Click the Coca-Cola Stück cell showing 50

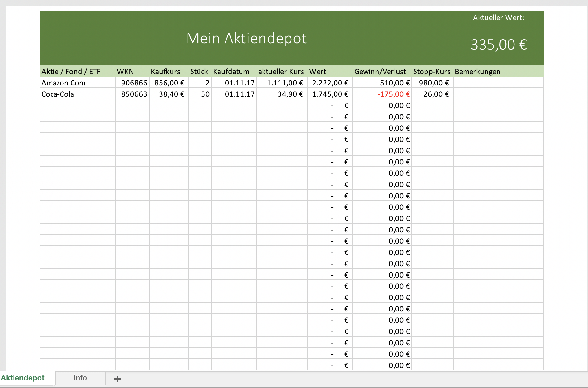click(x=205, y=94)
